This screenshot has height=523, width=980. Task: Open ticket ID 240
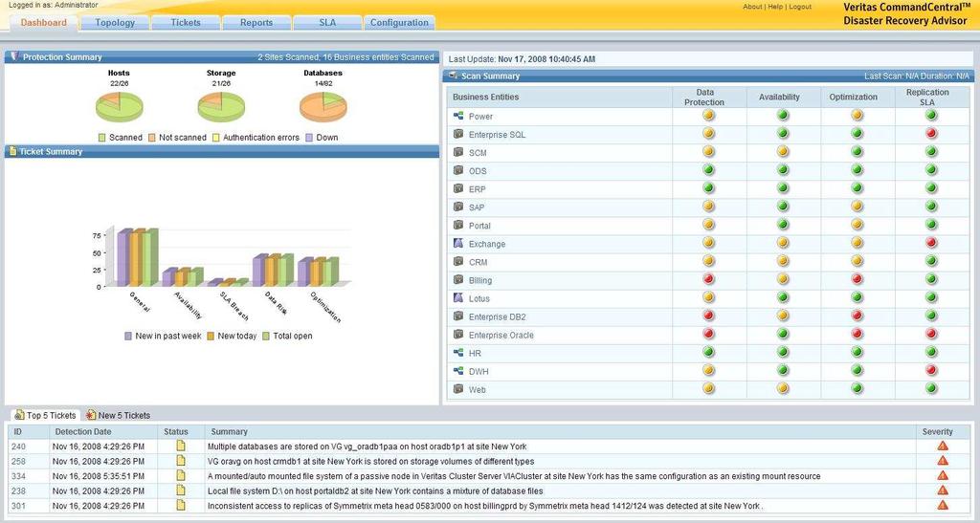coord(19,447)
